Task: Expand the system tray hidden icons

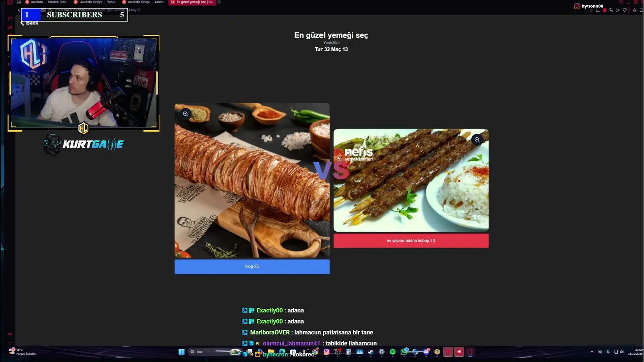Action: (x=592, y=352)
